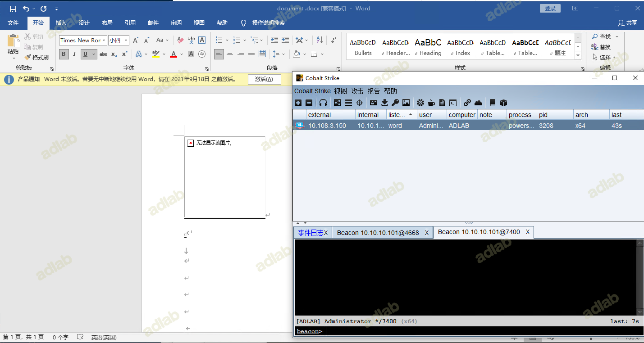The height and width of the screenshot is (343, 644).
Task: Open the font dialog launcher in 字体 group
Action: (207, 68)
